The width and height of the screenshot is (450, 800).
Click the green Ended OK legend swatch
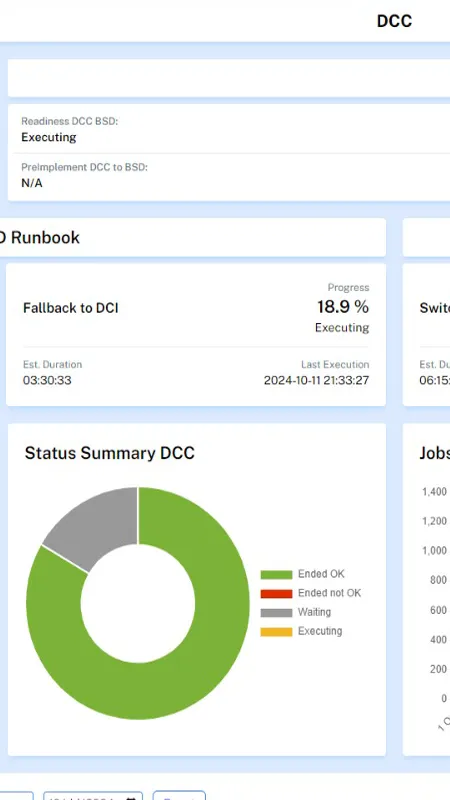point(276,574)
